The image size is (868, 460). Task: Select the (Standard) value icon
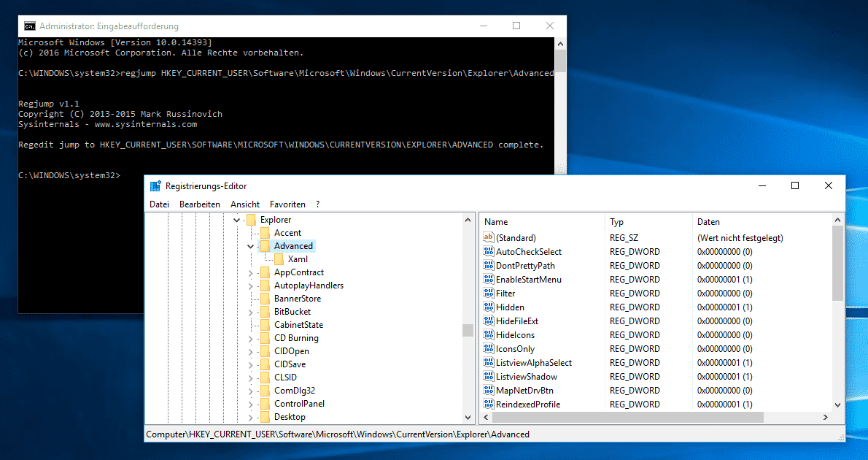(x=488, y=237)
